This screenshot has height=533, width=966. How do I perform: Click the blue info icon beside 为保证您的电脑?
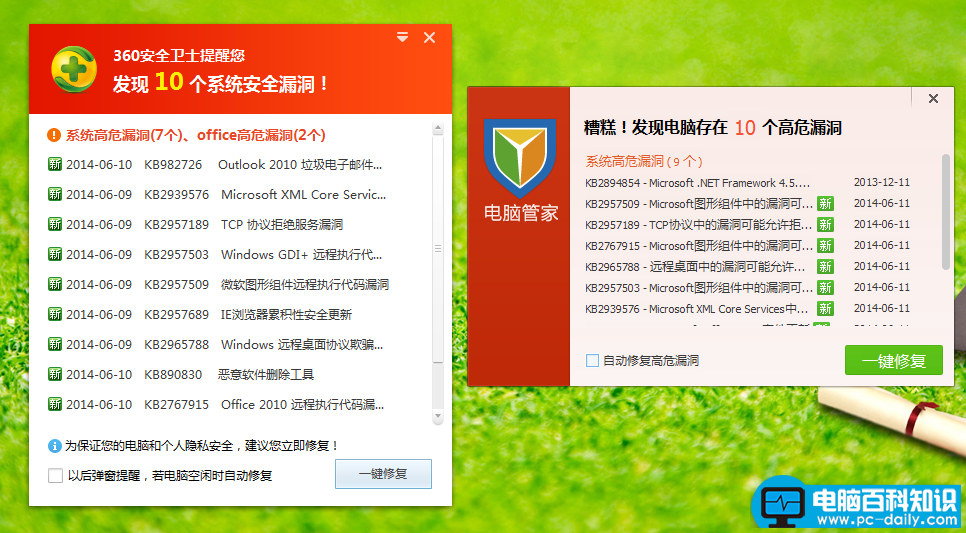pyautogui.click(x=54, y=445)
